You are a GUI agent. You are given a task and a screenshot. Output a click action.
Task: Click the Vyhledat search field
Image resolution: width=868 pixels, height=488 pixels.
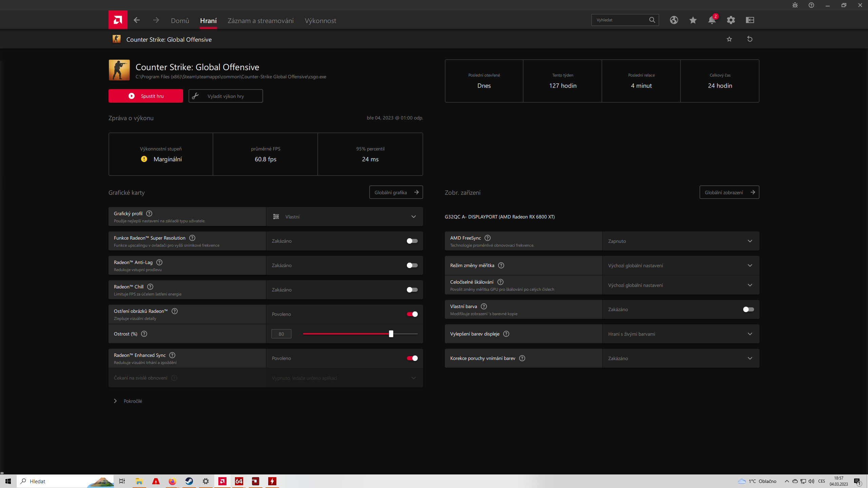pyautogui.click(x=625, y=20)
